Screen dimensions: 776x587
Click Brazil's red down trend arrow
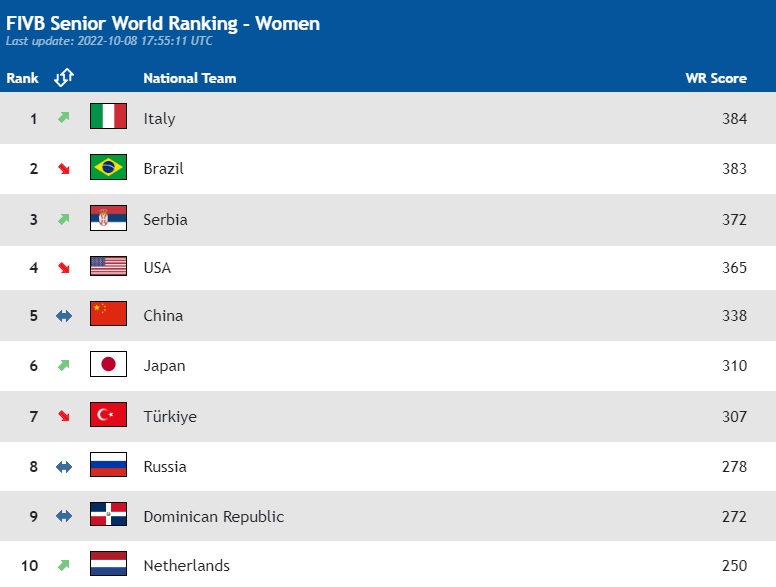click(64, 169)
